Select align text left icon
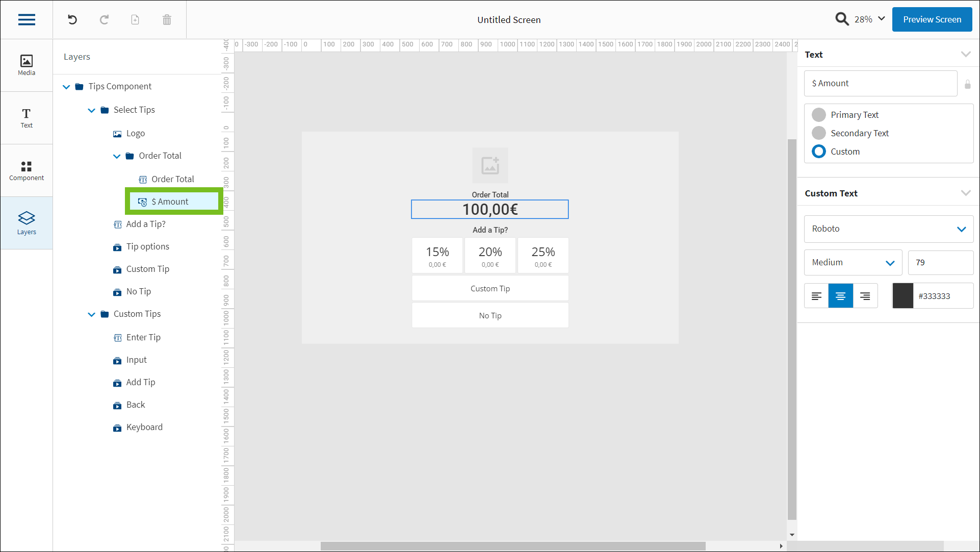The image size is (980, 552). tap(816, 296)
